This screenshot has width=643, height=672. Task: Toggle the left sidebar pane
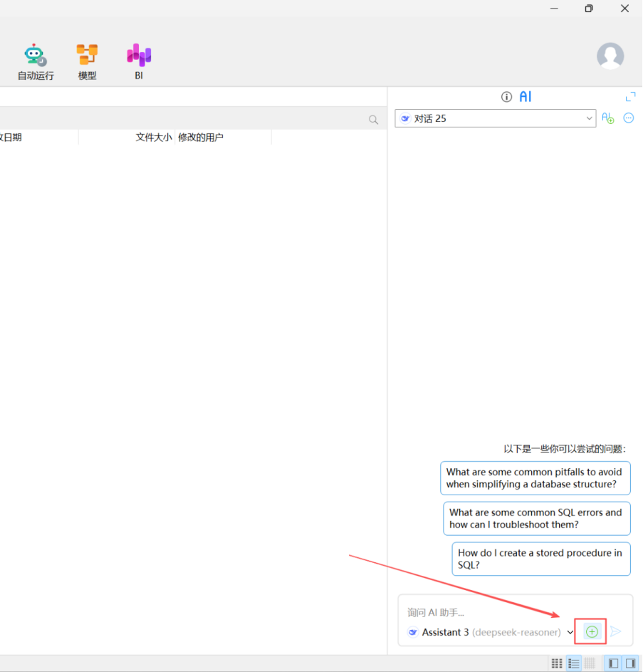[x=612, y=663]
